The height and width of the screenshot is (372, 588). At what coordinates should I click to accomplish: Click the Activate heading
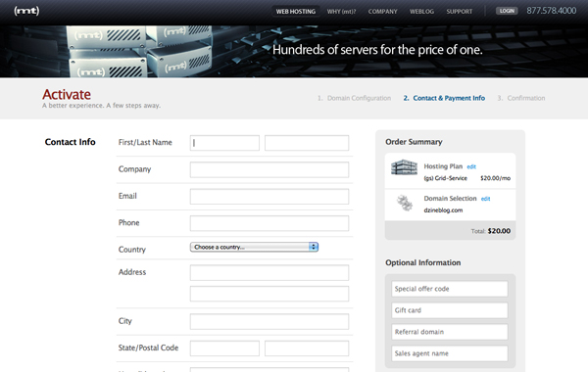pos(67,94)
